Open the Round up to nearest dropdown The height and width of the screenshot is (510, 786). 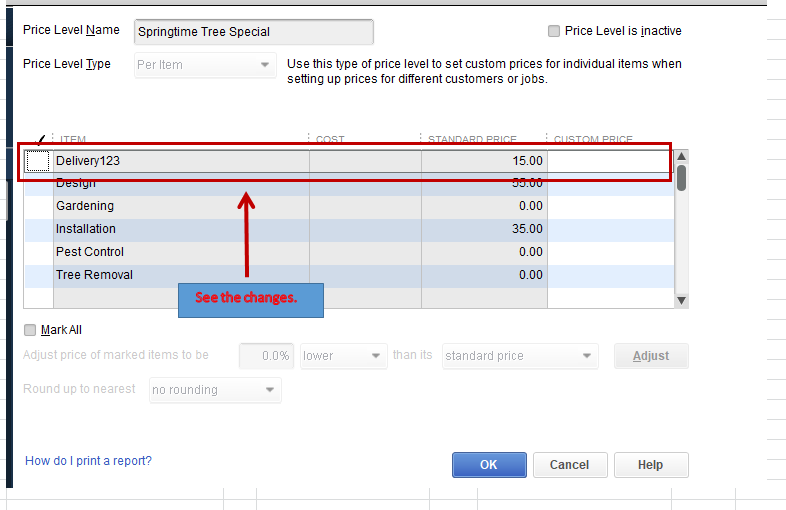[x=215, y=390]
